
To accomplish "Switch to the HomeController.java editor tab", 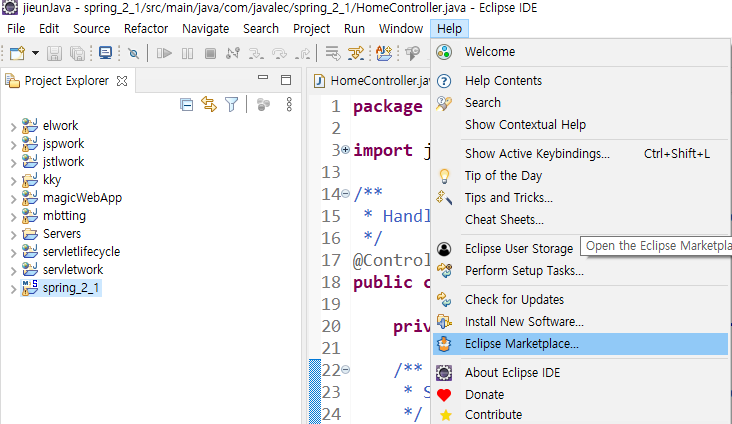I will pyautogui.click(x=372, y=81).
